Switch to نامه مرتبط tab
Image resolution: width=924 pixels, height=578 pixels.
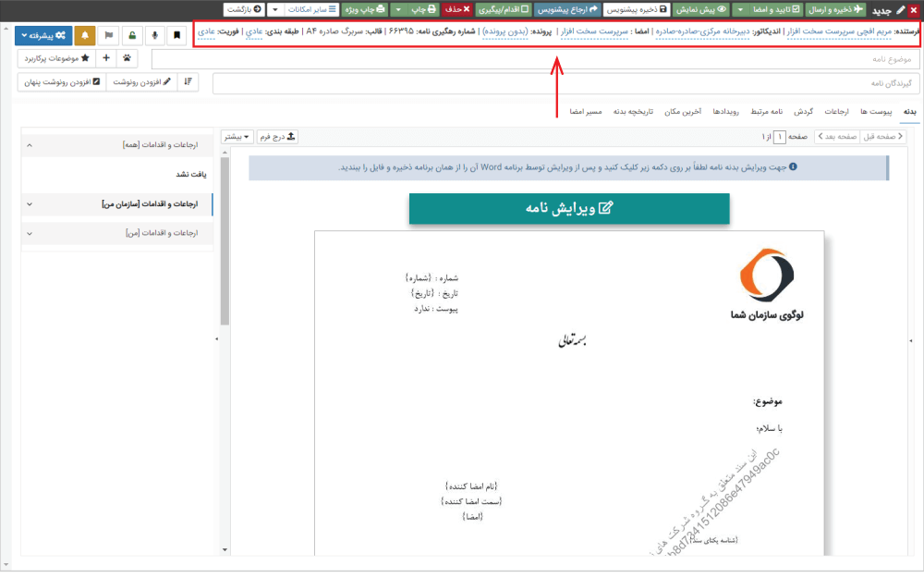pos(766,112)
